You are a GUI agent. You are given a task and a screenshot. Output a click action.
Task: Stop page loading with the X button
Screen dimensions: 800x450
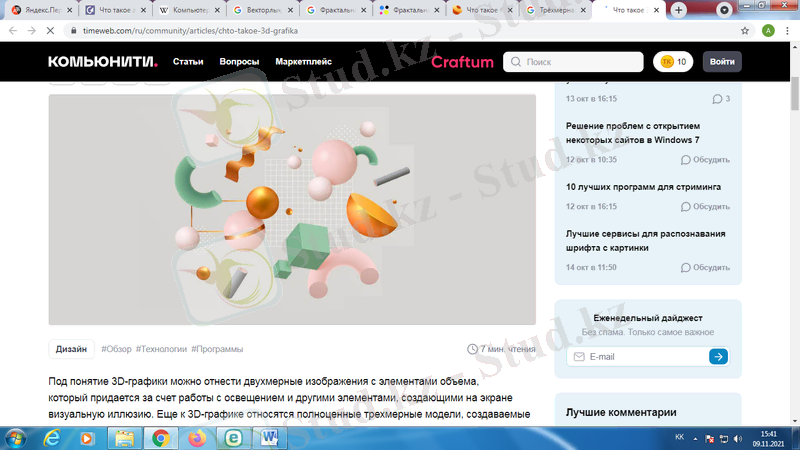coord(50,31)
